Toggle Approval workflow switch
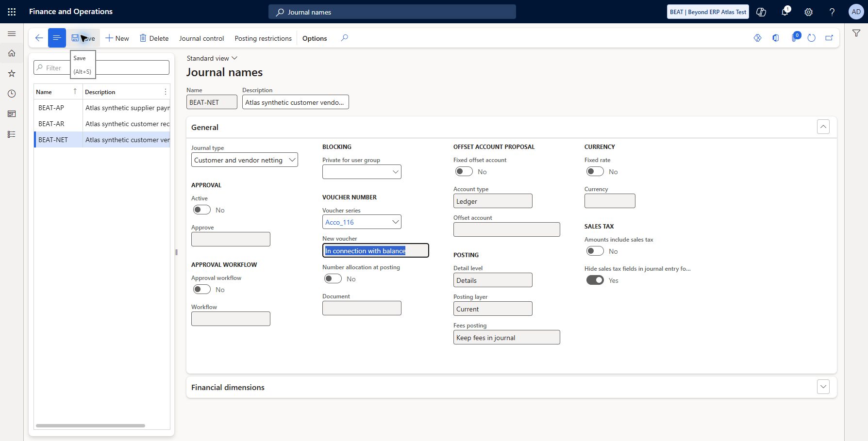 pyautogui.click(x=202, y=289)
